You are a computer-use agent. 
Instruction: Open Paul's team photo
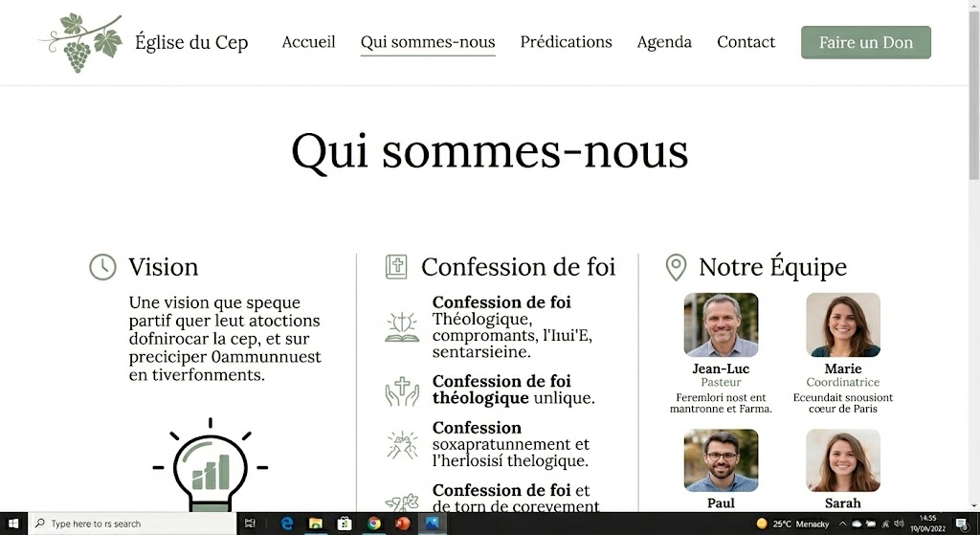coord(721,460)
